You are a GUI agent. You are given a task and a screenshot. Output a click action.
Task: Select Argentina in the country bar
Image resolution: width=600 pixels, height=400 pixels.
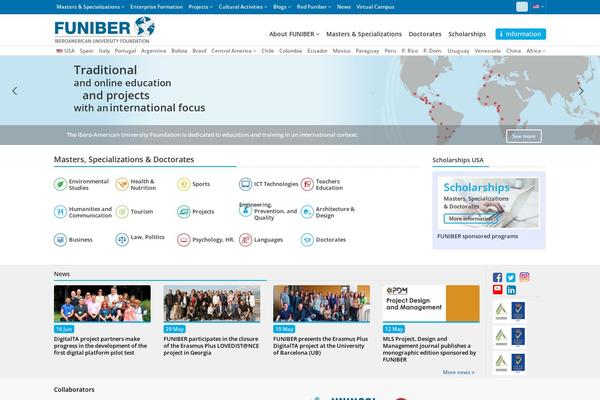click(x=153, y=51)
